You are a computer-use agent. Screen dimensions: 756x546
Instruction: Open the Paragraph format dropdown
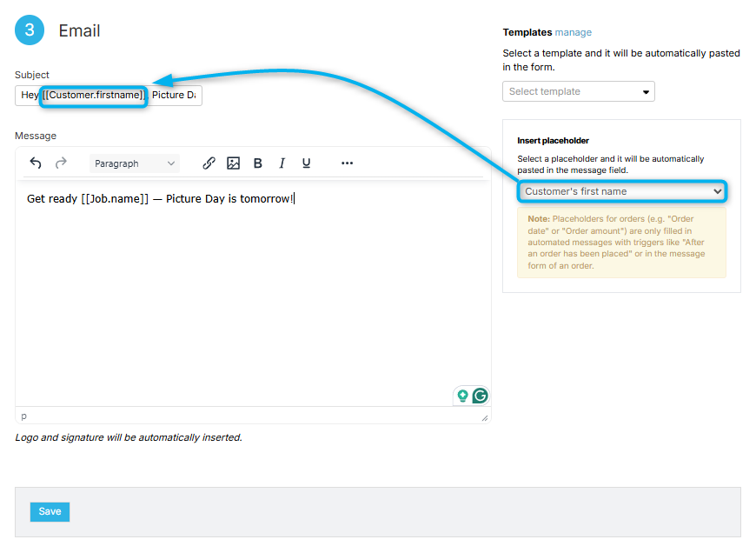135,163
